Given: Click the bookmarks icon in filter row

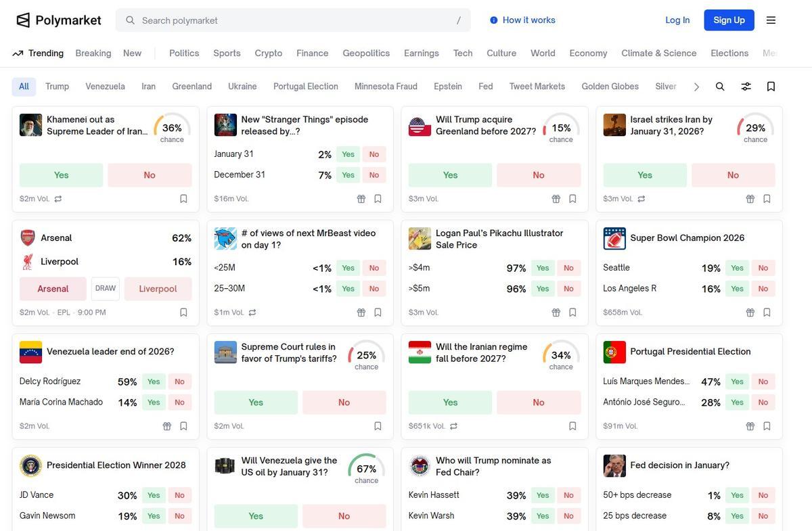Looking at the screenshot, I should click(x=771, y=87).
